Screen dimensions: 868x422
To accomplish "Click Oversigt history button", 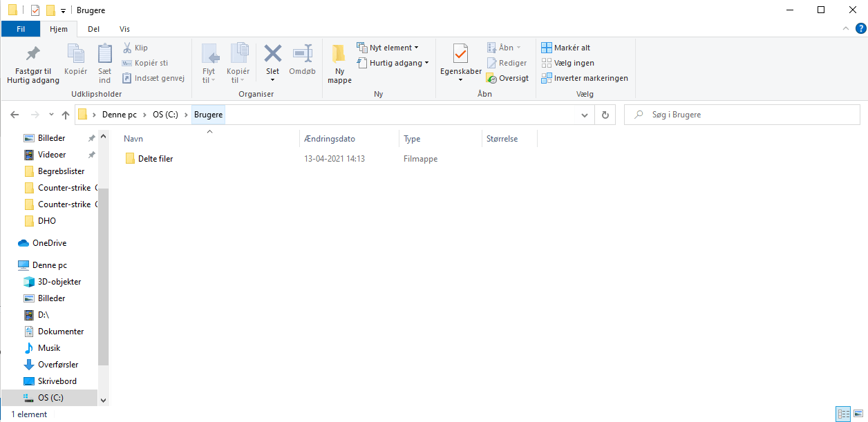I will point(508,78).
